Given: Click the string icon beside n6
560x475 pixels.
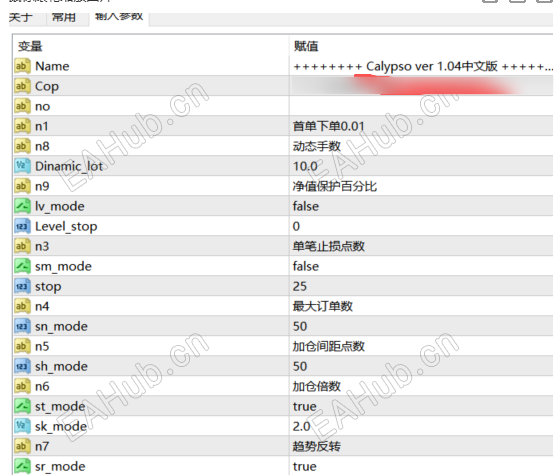Looking at the screenshot, I should 22,386.
